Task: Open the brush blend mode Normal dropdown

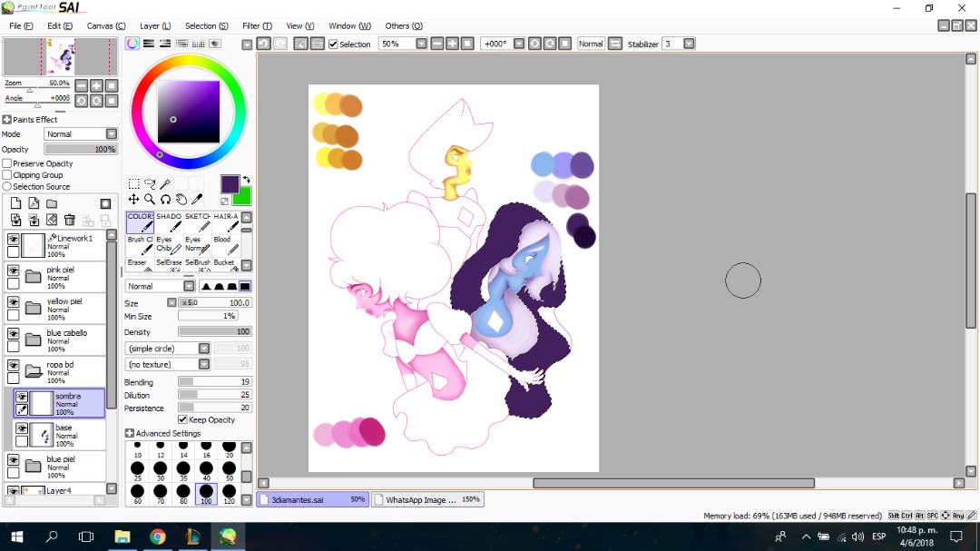Action: (x=189, y=286)
